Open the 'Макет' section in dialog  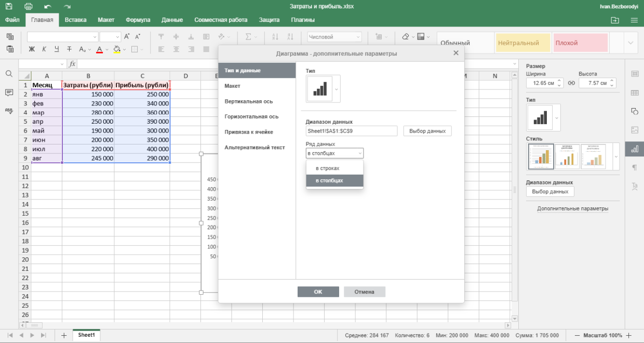257,86
